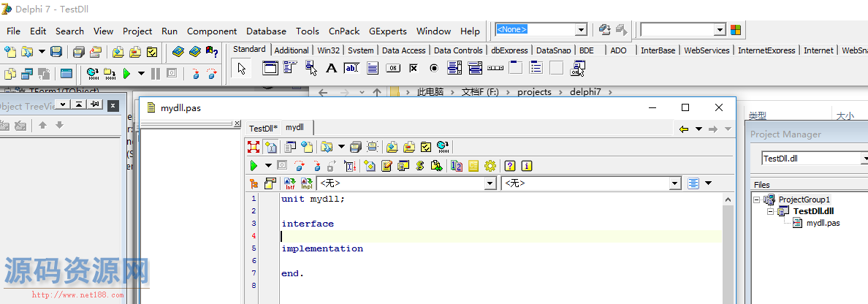Select the arrow pointer palette tool
868x304 pixels.
241,69
